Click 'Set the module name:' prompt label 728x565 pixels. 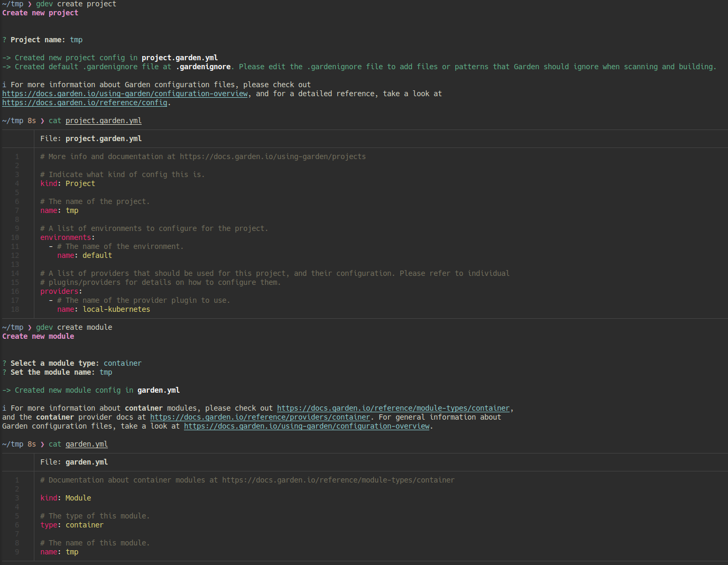53,372
